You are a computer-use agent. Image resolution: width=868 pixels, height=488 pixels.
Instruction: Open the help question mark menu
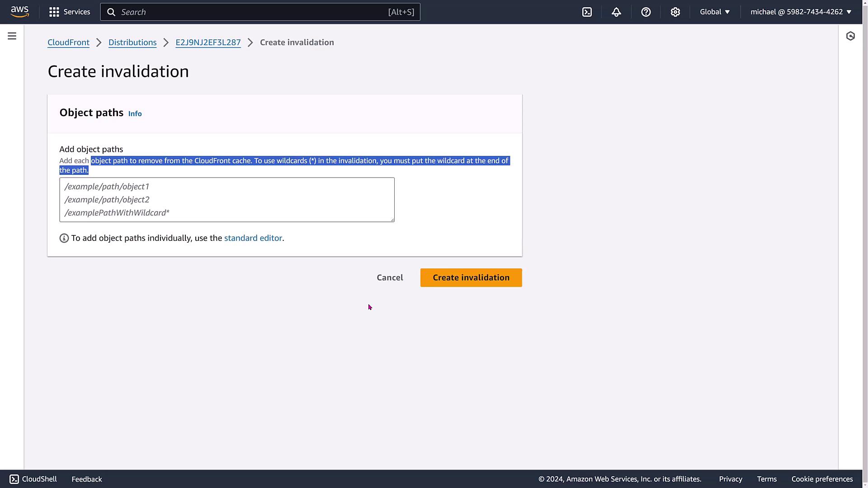point(646,12)
